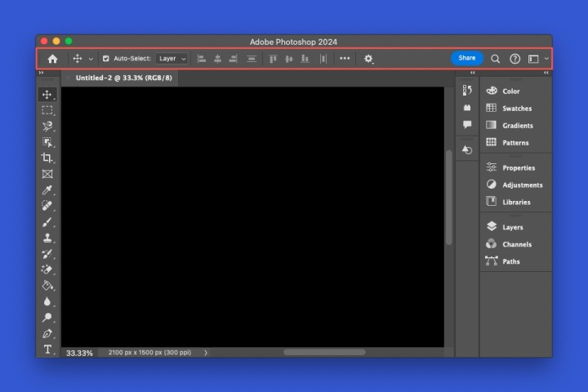
Task: Select the Move tool in toolbar
Action: pos(47,95)
